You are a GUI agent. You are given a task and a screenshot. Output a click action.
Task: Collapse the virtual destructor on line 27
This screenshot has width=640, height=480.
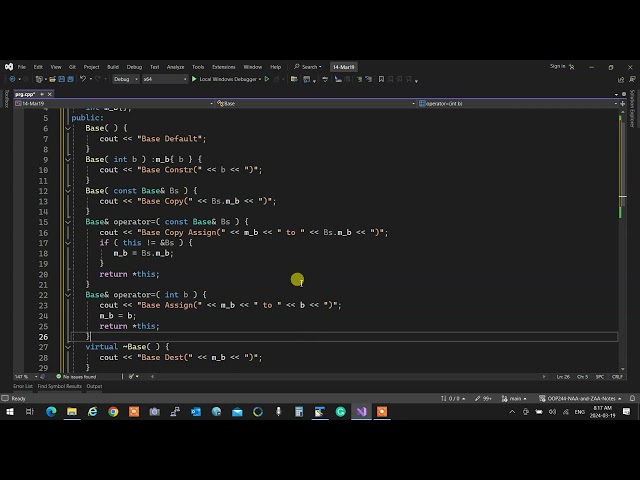(x=68, y=347)
